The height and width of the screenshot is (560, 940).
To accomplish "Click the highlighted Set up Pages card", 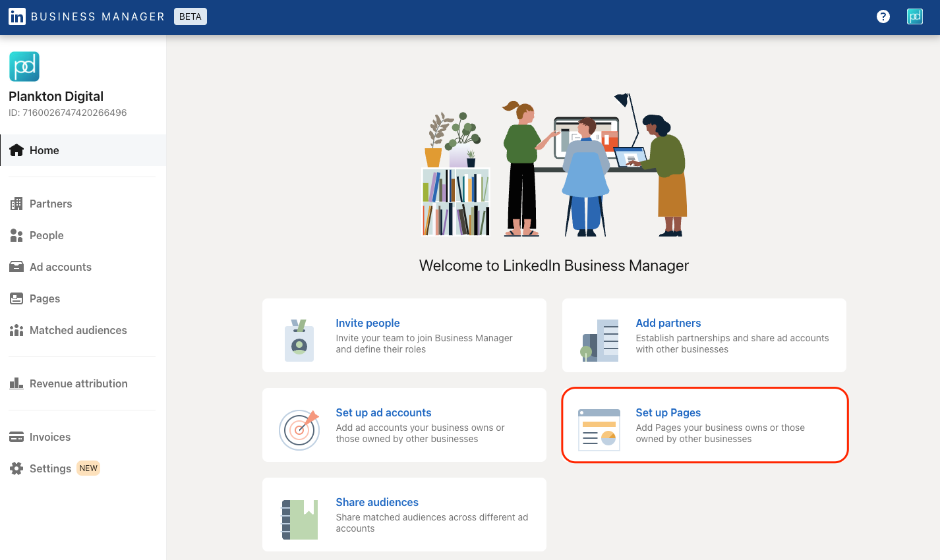I will [x=704, y=425].
